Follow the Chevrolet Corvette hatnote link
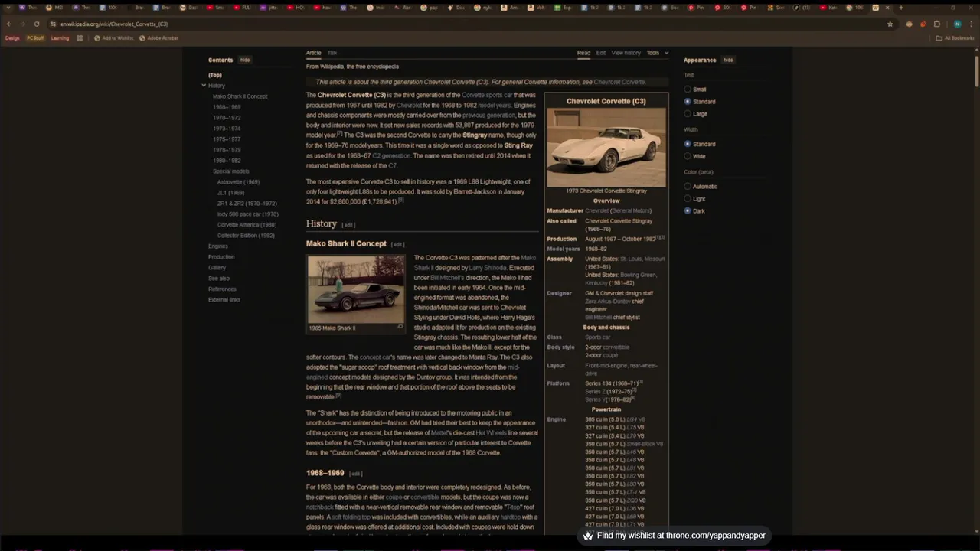 click(619, 82)
